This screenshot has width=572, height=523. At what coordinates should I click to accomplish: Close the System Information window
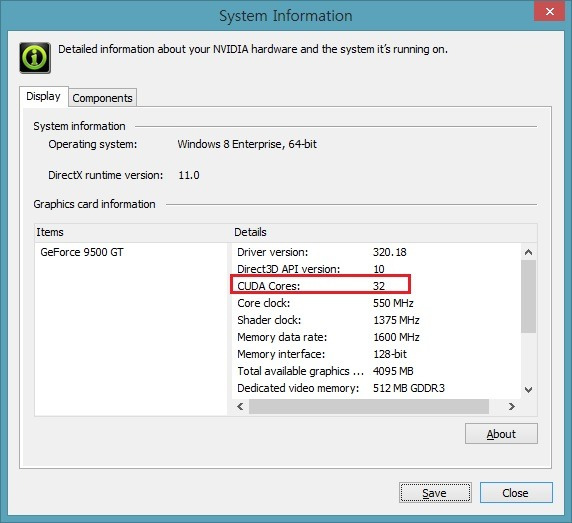(549, 11)
